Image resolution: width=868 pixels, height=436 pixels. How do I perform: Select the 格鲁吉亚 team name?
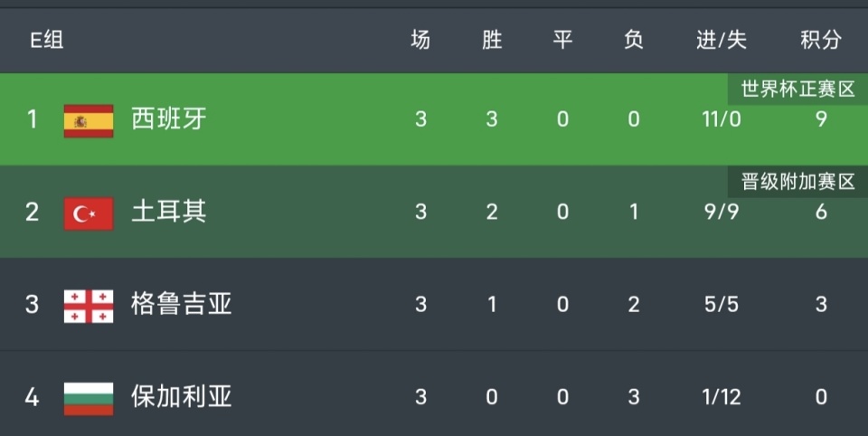click(182, 305)
